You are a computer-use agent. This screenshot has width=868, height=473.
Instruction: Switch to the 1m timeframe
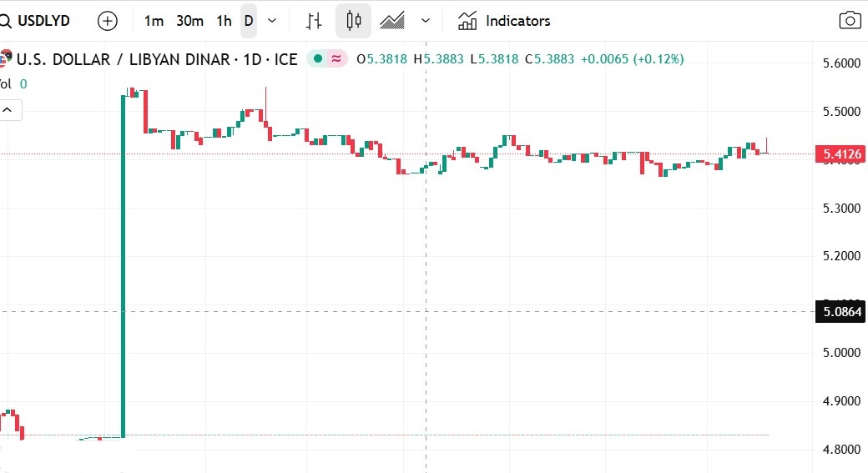pyautogui.click(x=154, y=21)
